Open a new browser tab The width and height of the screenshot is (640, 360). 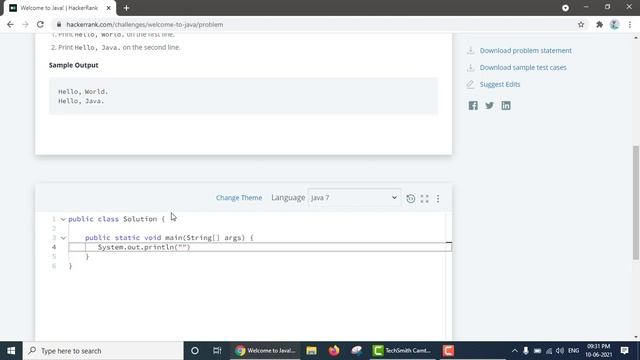[x=126, y=8]
